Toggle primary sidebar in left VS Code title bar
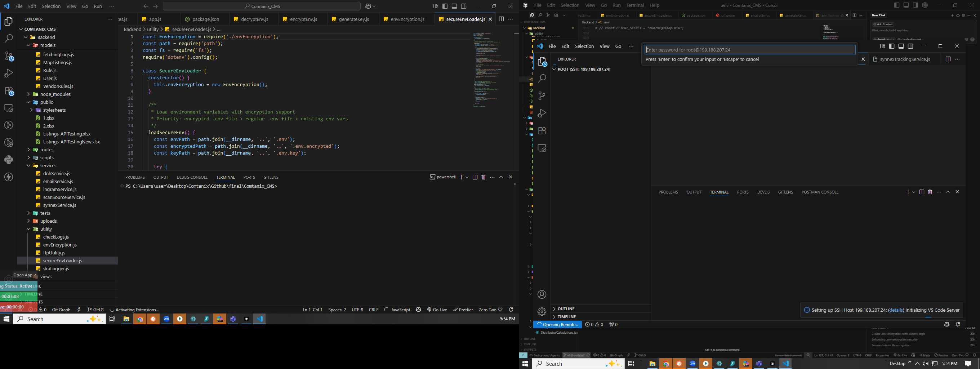Screen dimensions: 980x369 coord(445,6)
